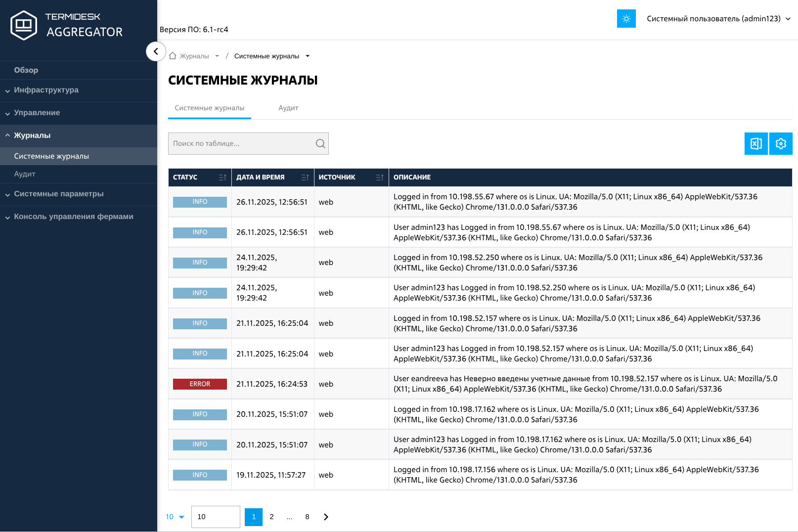Viewport: 798px width, 532px height.
Task: Jump to page 8
Action: pyautogui.click(x=307, y=517)
